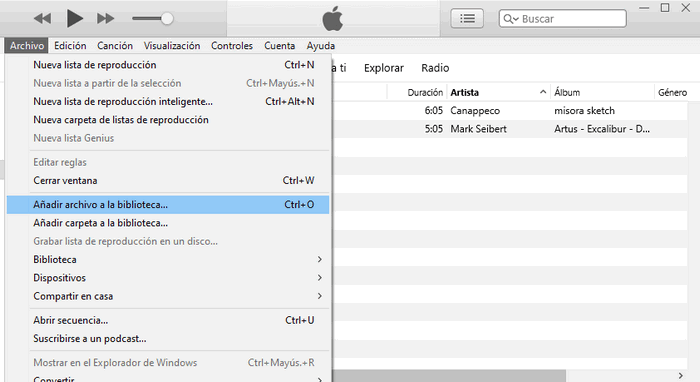Image resolution: width=700 pixels, height=382 pixels.
Task: Choose Añadir carpeta a la biblioteca
Action: [x=168, y=223]
